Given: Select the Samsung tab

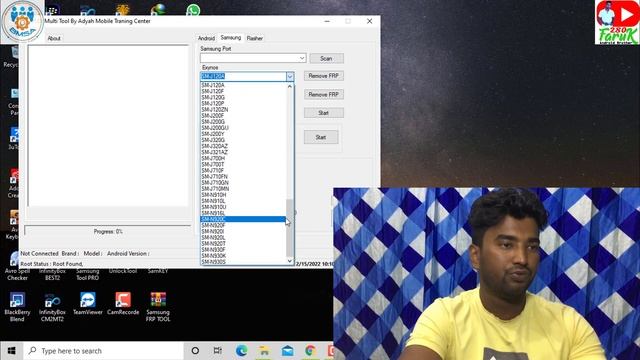Looking at the screenshot, I should point(231,38).
